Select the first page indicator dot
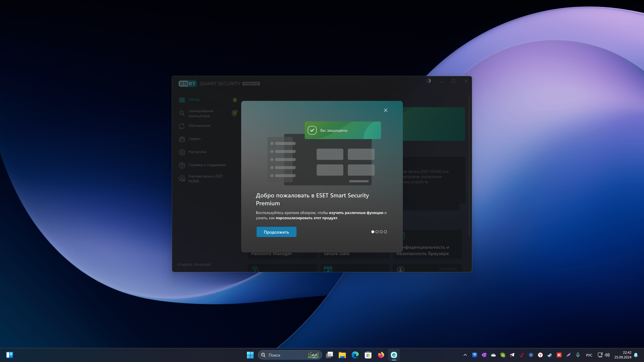The width and height of the screenshot is (644, 362). click(x=373, y=232)
